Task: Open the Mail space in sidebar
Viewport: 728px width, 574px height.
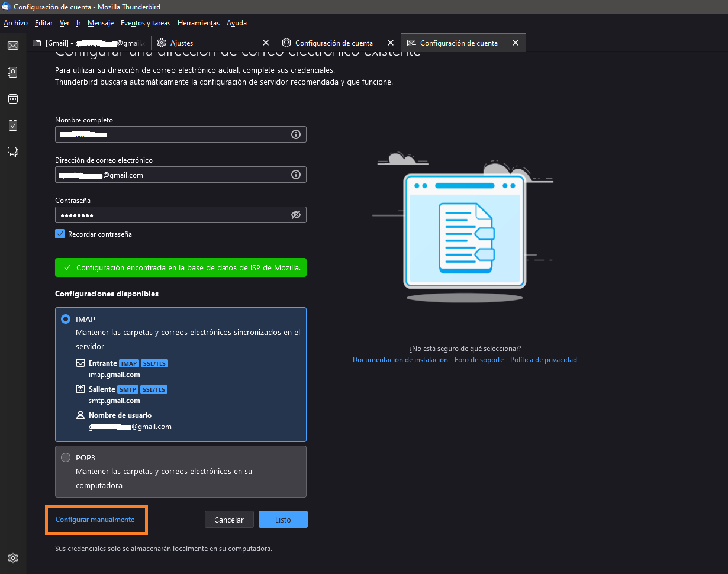Action: [x=13, y=46]
